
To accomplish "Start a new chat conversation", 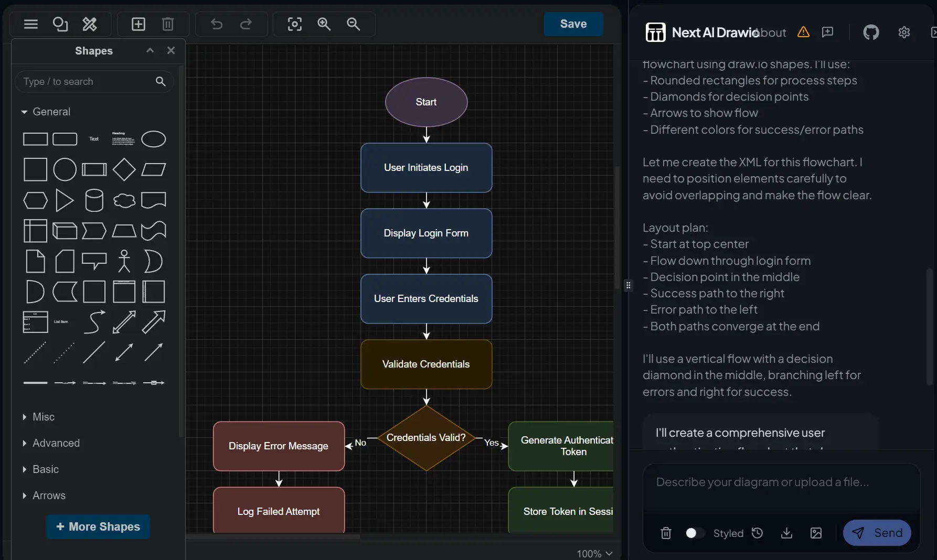I will tap(828, 32).
